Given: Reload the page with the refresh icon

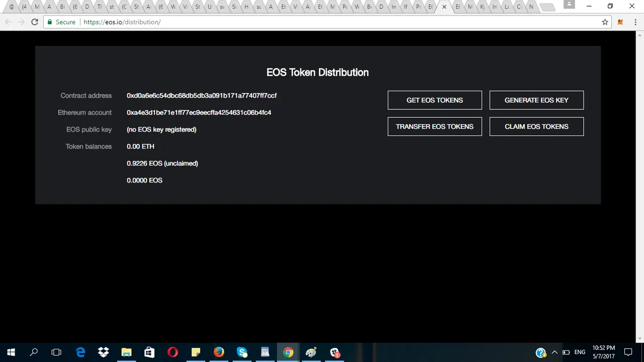Looking at the screenshot, I should (34, 22).
